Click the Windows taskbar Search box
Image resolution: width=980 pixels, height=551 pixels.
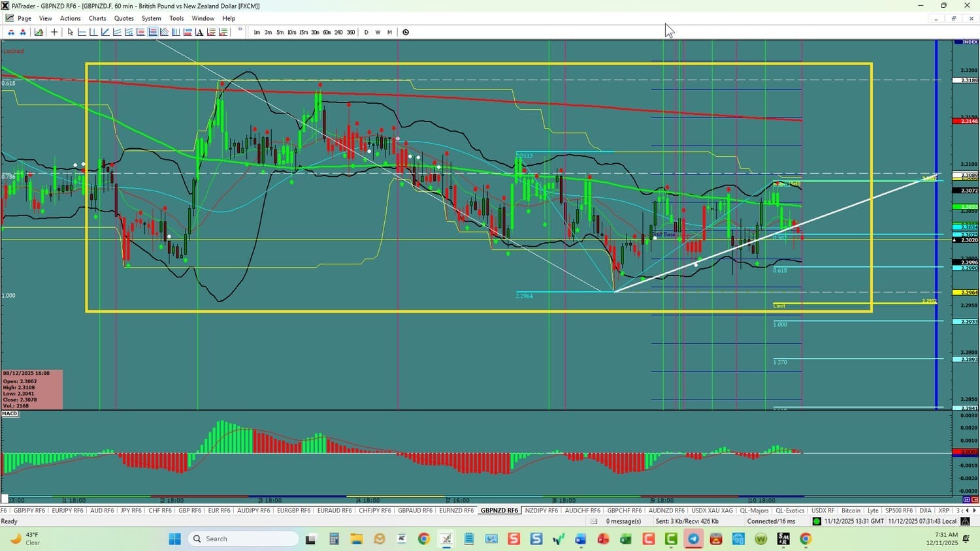[x=243, y=539]
